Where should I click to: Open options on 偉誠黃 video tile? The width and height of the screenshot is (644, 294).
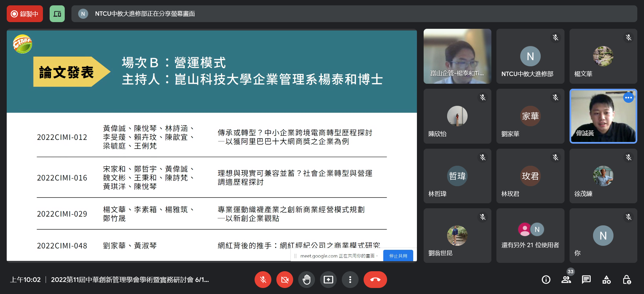pyautogui.click(x=628, y=98)
